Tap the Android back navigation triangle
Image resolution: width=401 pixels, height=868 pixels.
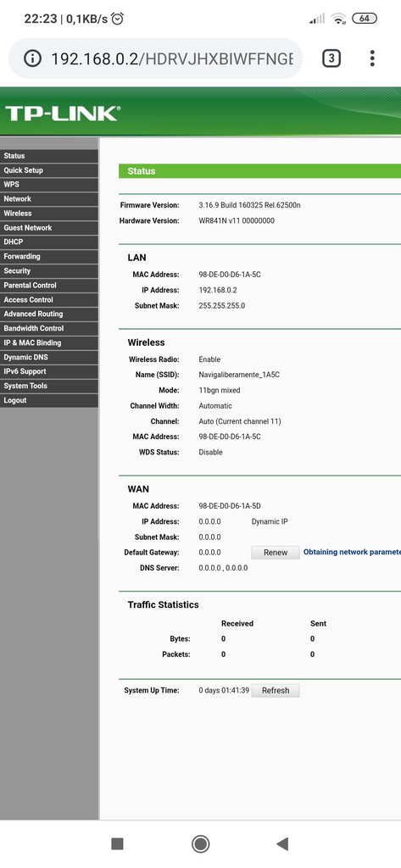pyautogui.click(x=282, y=843)
